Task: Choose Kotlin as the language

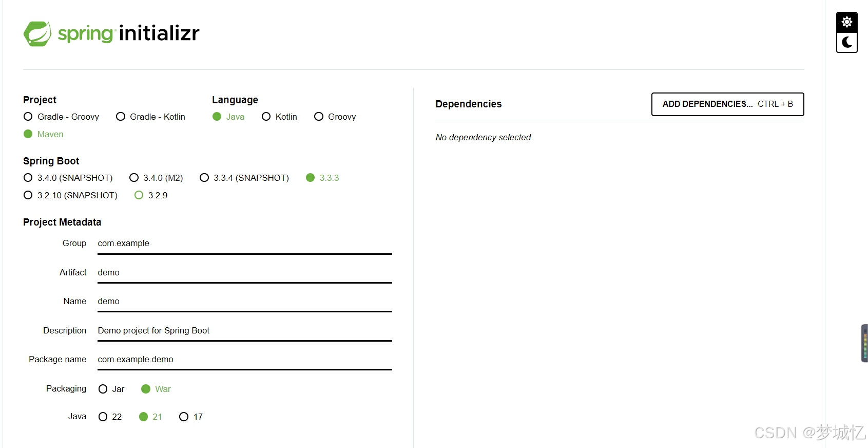Action: (279, 117)
